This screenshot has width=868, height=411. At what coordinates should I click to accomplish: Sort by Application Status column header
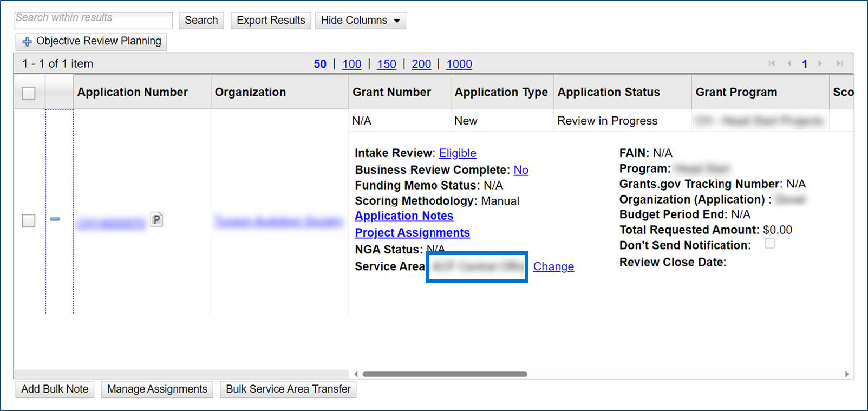(x=609, y=92)
